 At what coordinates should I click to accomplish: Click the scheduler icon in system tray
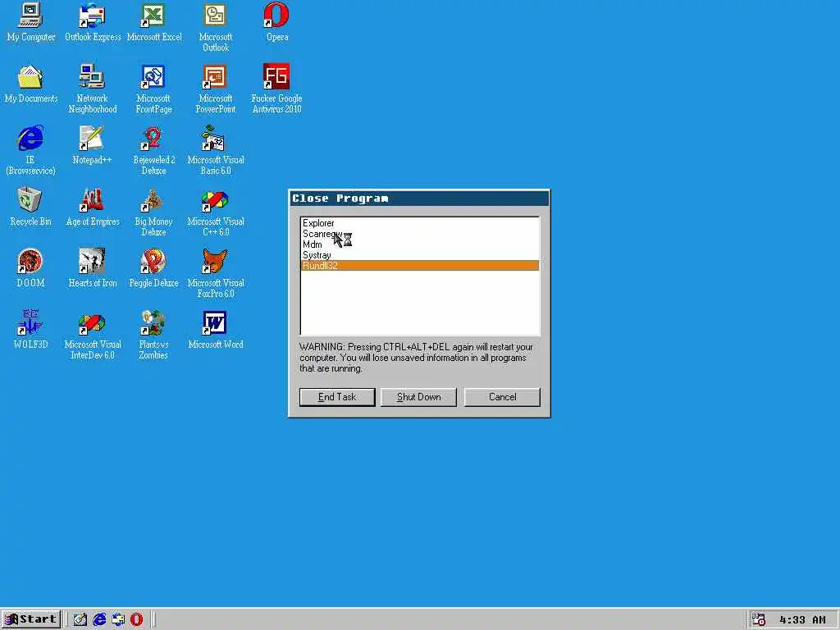point(759,619)
